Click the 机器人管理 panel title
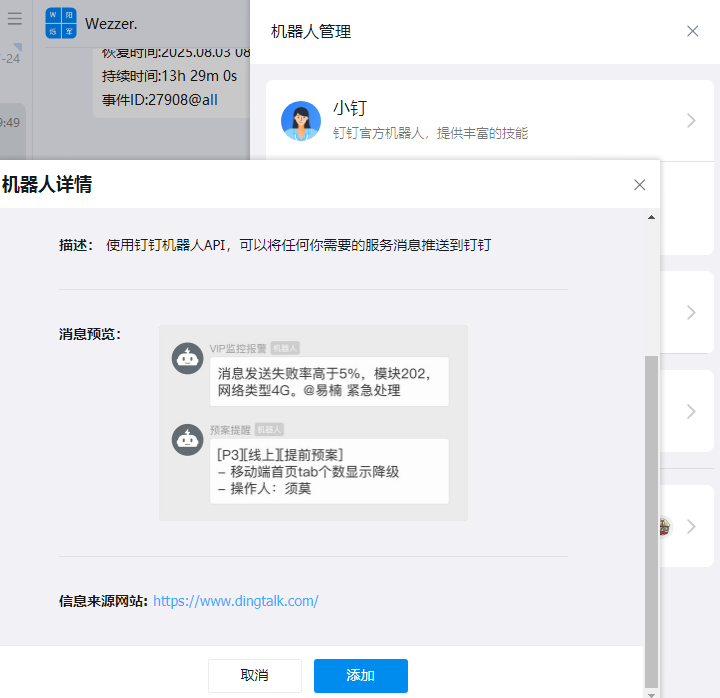 click(311, 32)
